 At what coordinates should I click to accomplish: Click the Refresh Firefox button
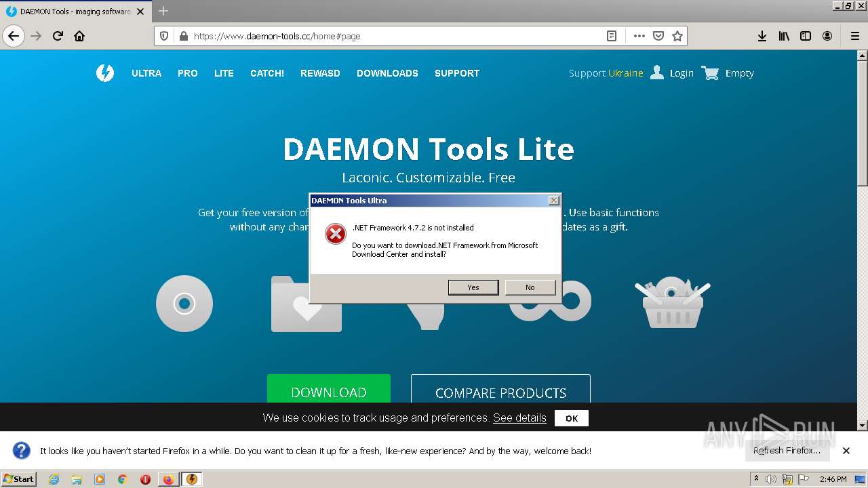coord(787,451)
